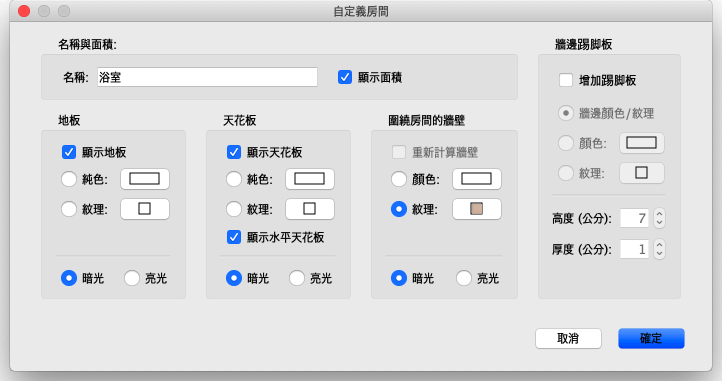Open floor 紋理 texture picker button
The width and height of the screenshot is (722, 381).
(145, 209)
